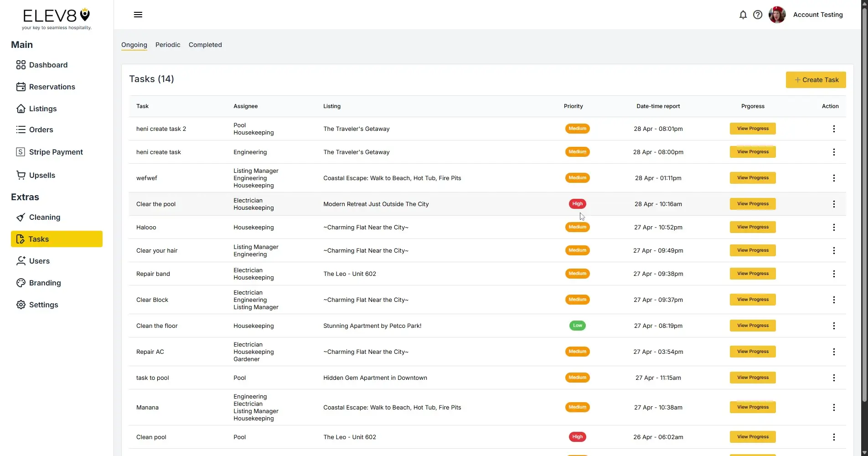Viewport: 868px width, 456px height.
Task: Open the Account Testing profile avatar
Action: pos(776,15)
